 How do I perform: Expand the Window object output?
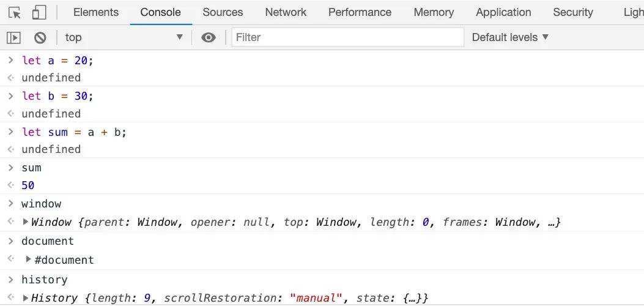tap(26, 222)
